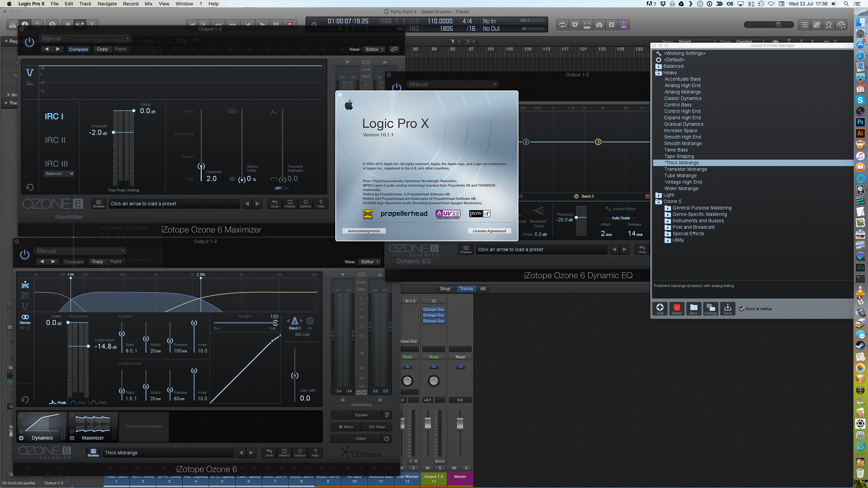This screenshot has height=488, width=868.
Task: Click the Change folder icon in Preset Manager
Action: click(710, 309)
